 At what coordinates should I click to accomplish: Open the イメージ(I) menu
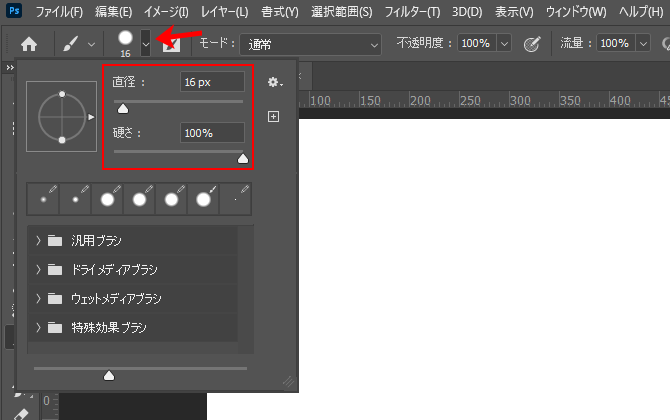pyautogui.click(x=166, y=12)
